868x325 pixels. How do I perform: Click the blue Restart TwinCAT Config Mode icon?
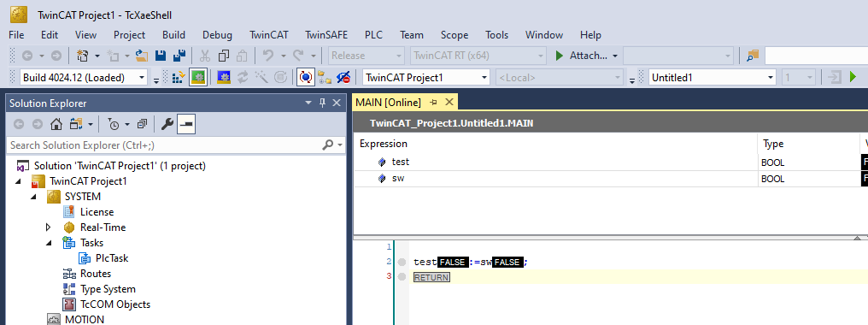[224, 78]
